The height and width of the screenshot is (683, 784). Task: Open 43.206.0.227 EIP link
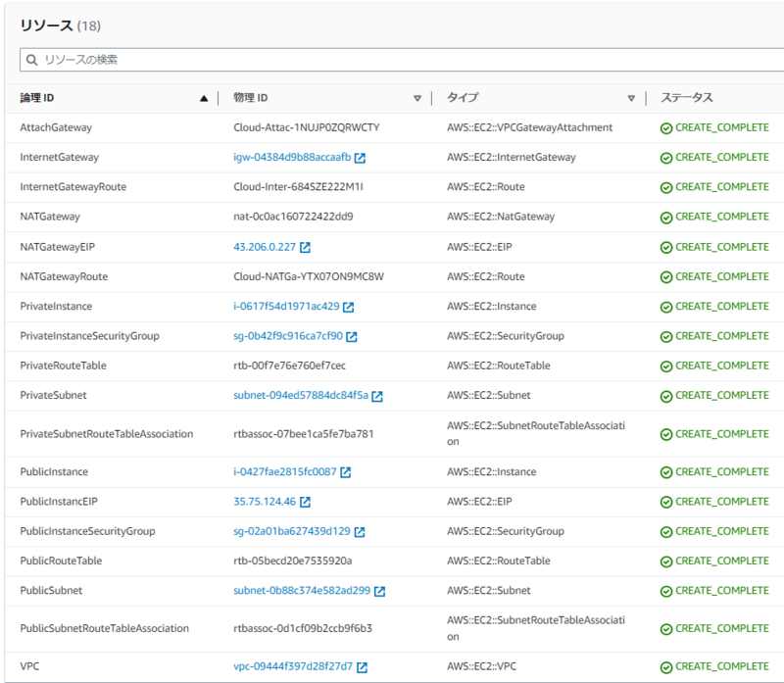click(265, 247)
